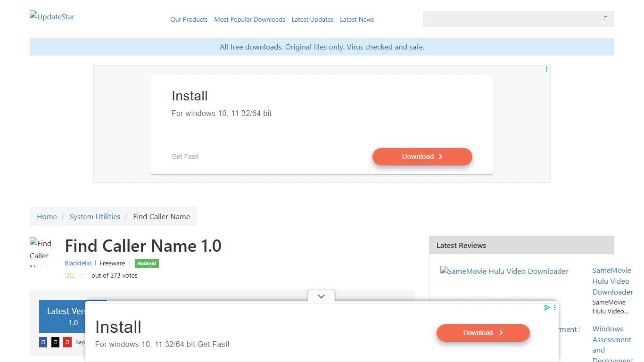Screen dimensions: 644x362
Task: Open the Our Products menu
Action: [x=189, y=20]
